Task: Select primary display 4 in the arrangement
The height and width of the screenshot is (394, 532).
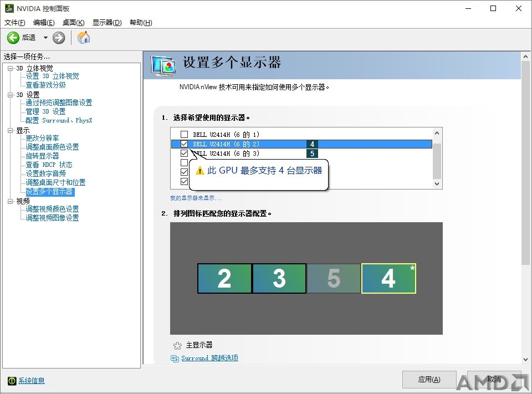Action: pos(388,278)
